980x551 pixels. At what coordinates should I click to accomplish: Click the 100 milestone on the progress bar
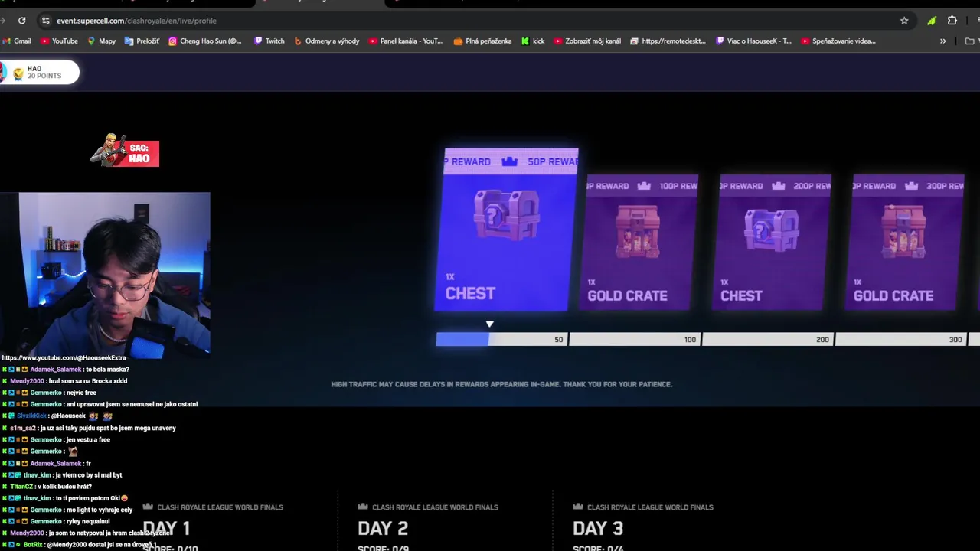(690, 340)
